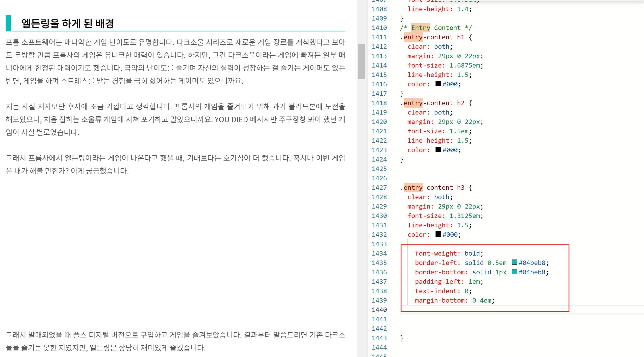
Task: Click the highlighted Entry word in the comment
Action: click(x=420, y=28)
